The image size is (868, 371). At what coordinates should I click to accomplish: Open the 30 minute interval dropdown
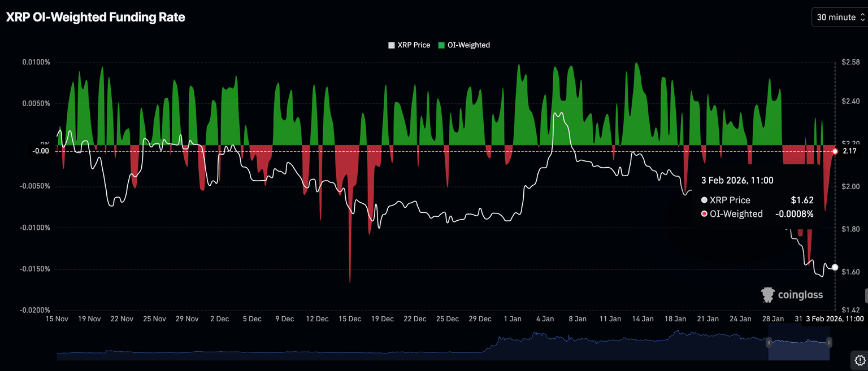[x=839, y=17]
